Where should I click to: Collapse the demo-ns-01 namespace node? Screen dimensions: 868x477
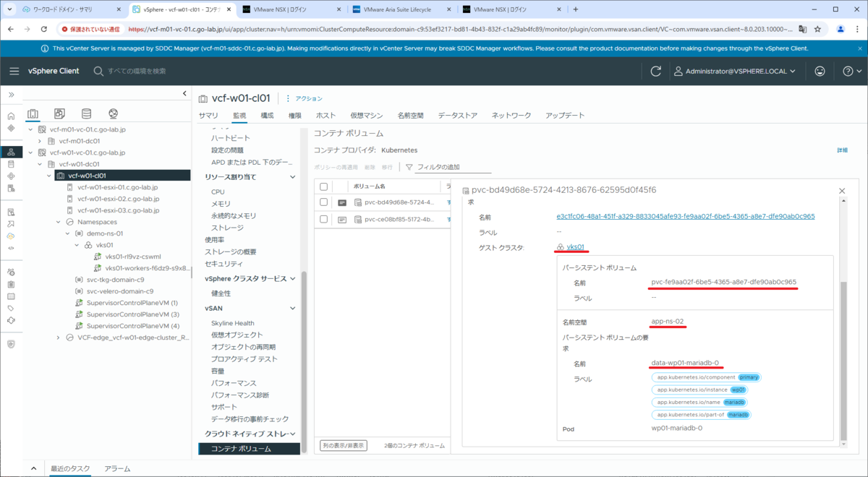tap(68, 233)
